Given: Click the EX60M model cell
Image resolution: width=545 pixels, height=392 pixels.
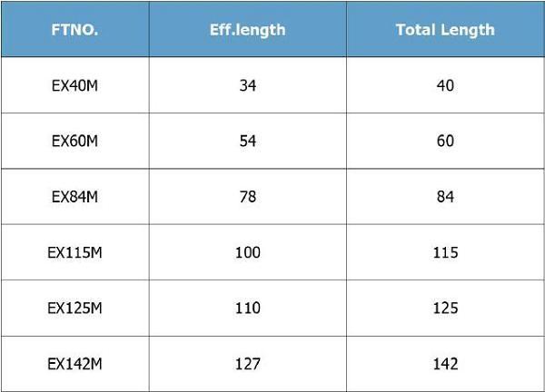Looking at the screenshot, I should pyautogui.click(x=74, y=141).
